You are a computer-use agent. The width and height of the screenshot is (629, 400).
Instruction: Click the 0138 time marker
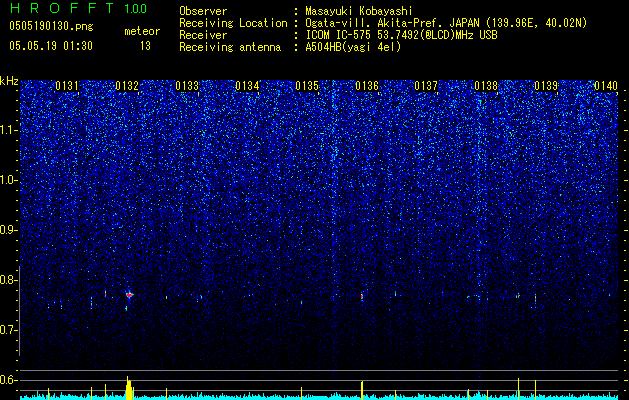point(486,86)
